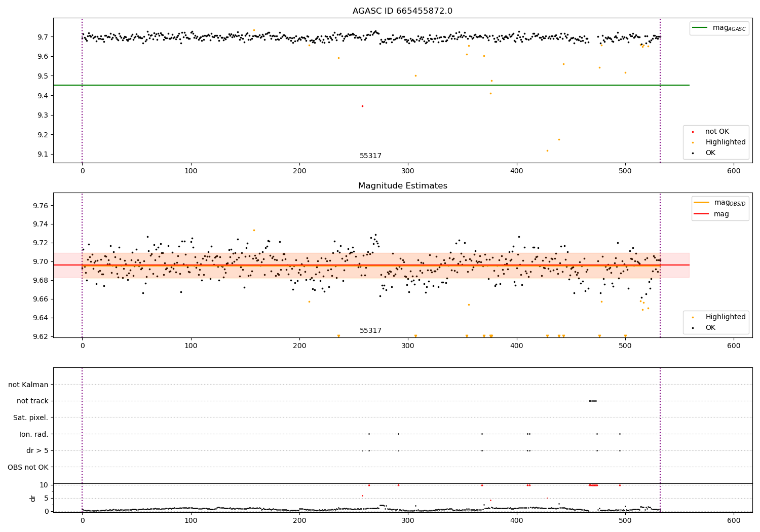Click the "not Kalman" axis label

(x=28, y=385)
